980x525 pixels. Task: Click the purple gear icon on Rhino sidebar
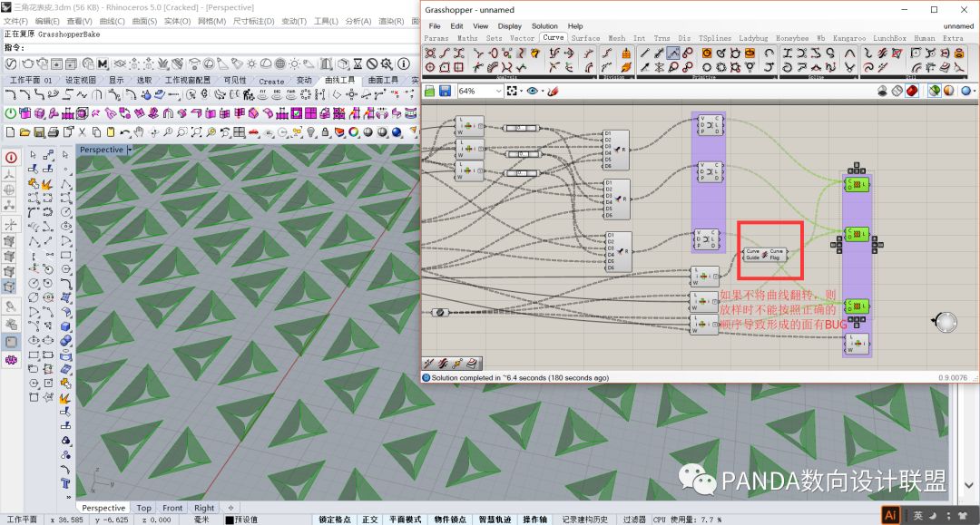coord(11,360)
